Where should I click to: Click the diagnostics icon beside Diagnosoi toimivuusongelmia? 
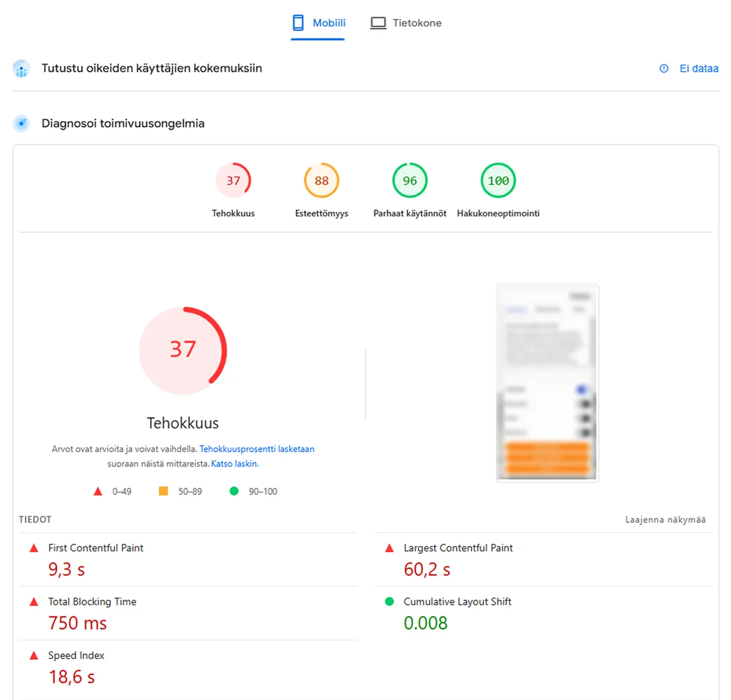(x=21, y=123)
